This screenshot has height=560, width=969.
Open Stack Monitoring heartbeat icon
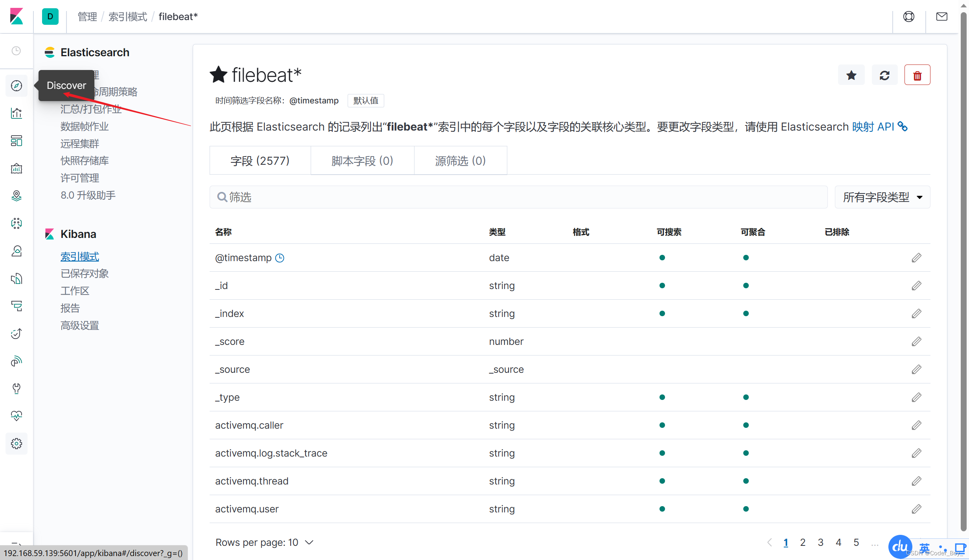tap(16, 416)
